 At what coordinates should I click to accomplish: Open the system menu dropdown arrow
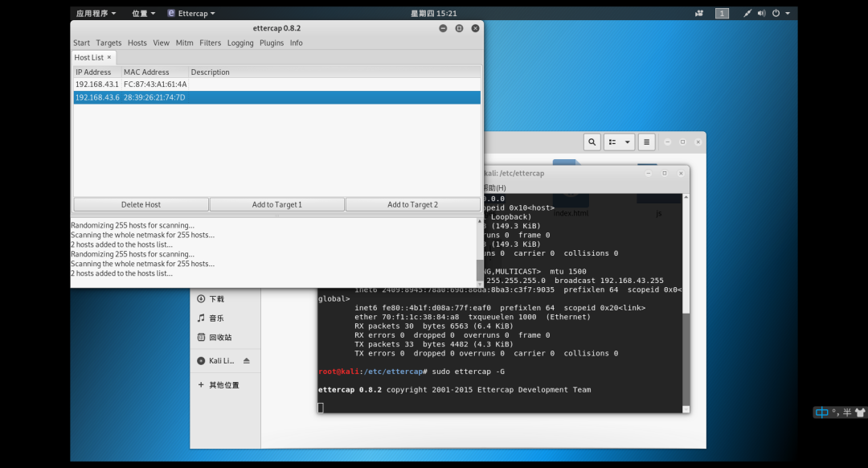pos(788,14)
